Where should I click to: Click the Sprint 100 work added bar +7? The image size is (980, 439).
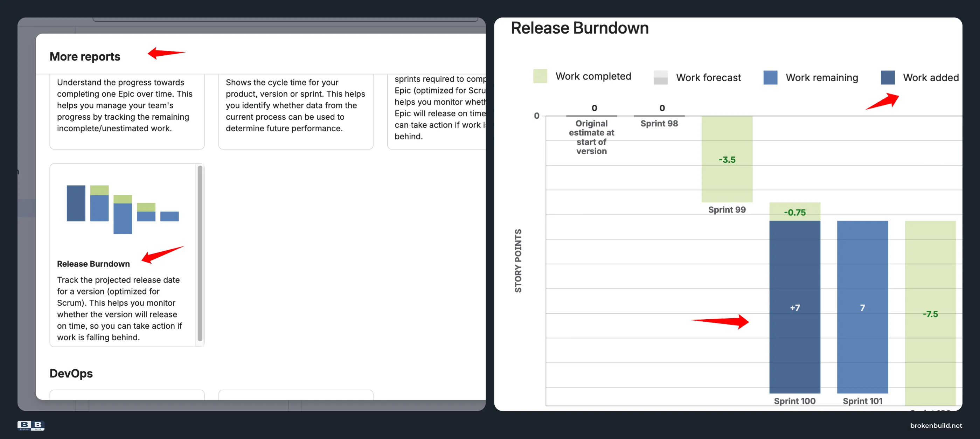pos(795,307)
